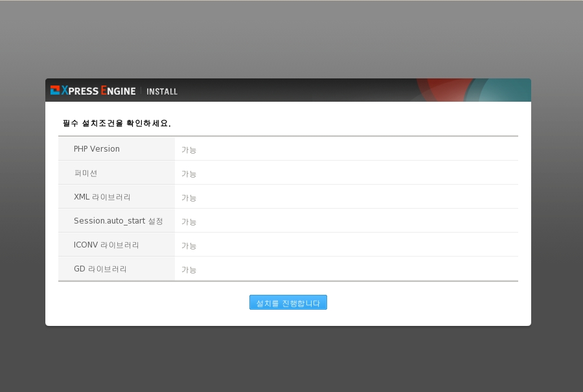This screenshot has height=392, width=583.
Task: Click the XPRESS ENGINE title text
Action: (x=98, y=90)
